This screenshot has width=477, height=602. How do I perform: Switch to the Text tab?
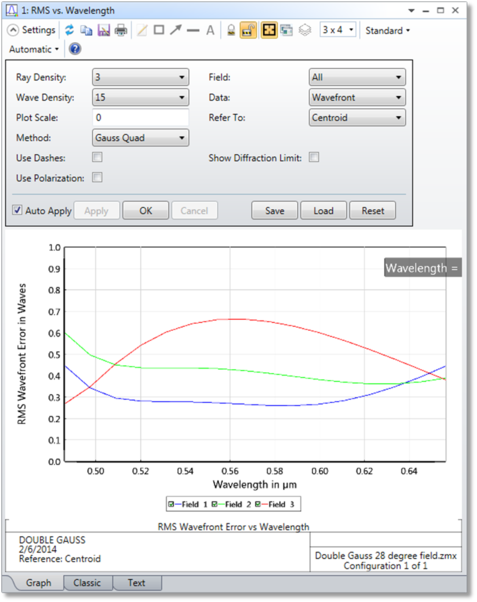click(x=136, y=583)
